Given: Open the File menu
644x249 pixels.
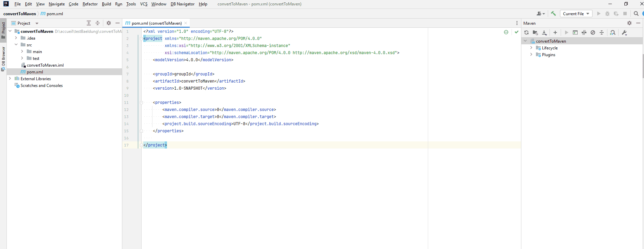Looking at the screenshot, I should pos(18,4).
